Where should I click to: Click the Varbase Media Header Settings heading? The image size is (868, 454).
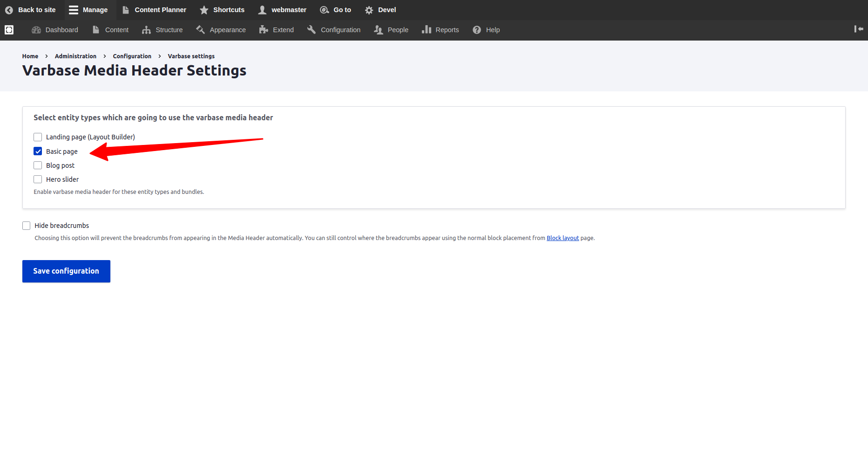click(134, 70)
